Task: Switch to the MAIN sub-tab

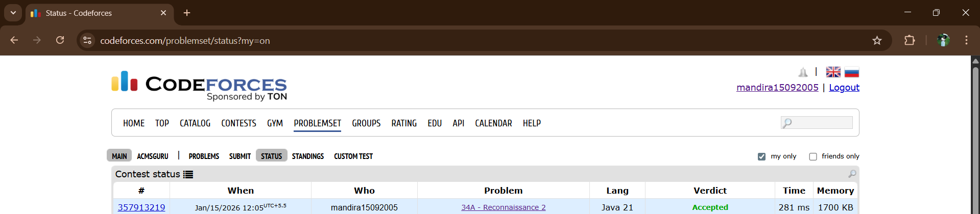Action: pyautogui.click(x=119, y=156)
